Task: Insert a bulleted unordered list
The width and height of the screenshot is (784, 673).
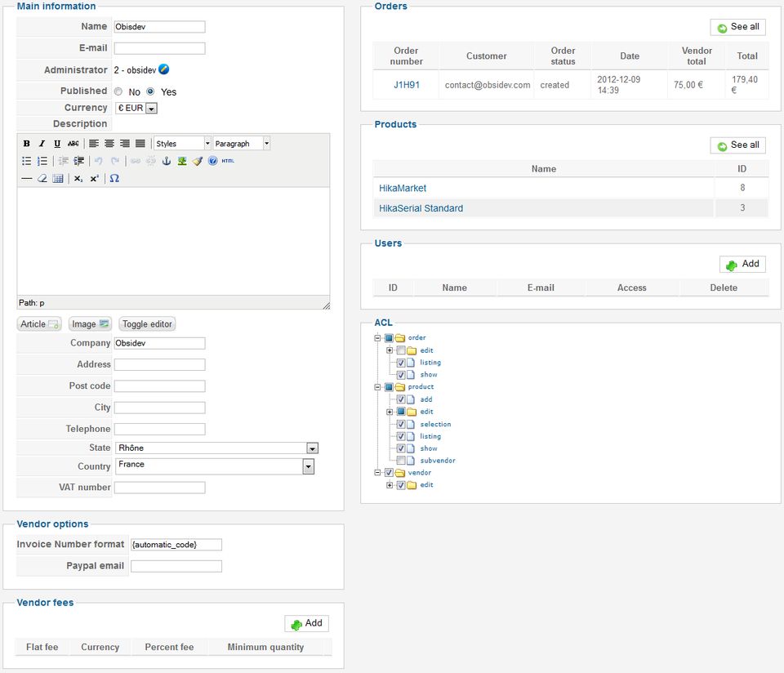Action: (26, 161)
